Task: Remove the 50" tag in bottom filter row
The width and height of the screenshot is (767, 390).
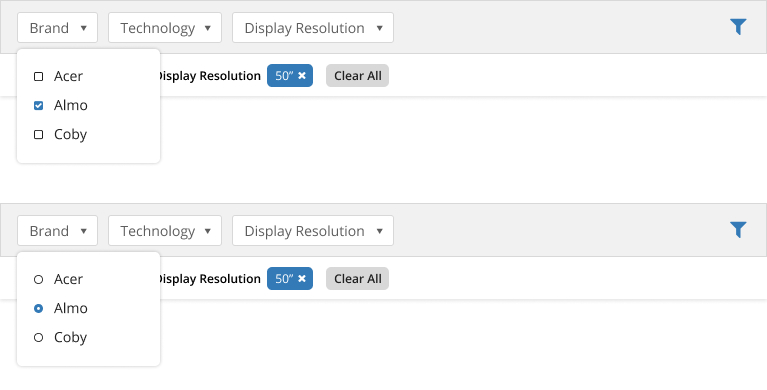Action: click(x=302, y=278)
